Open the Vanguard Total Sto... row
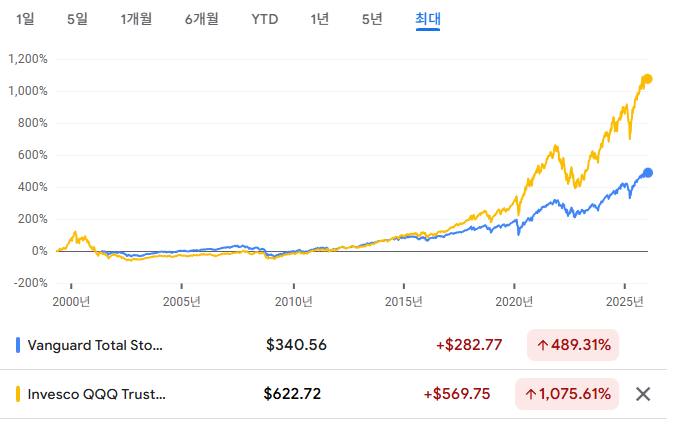692x422 pixels. [x=333, y=345]
